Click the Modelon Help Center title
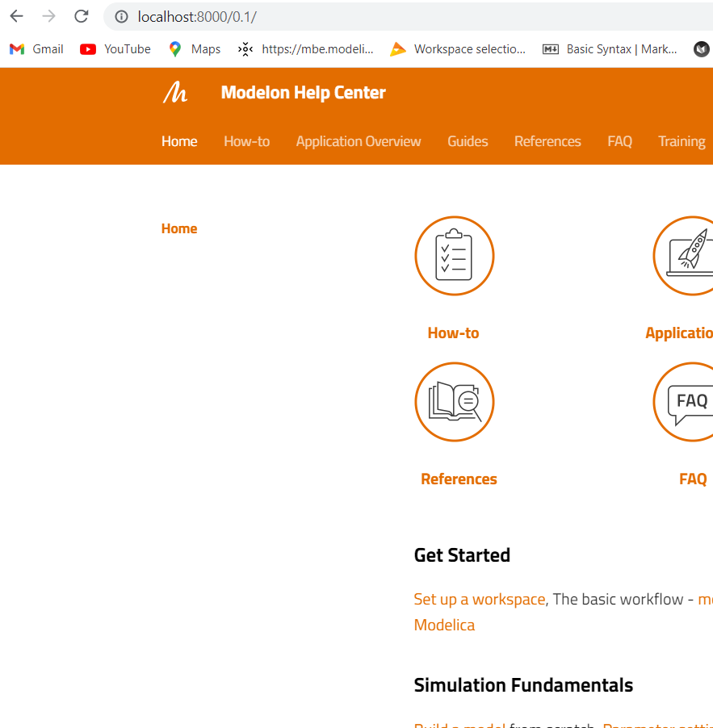Image resolution: width=713 pixels, height=728 pixels. tap(304, 92)
